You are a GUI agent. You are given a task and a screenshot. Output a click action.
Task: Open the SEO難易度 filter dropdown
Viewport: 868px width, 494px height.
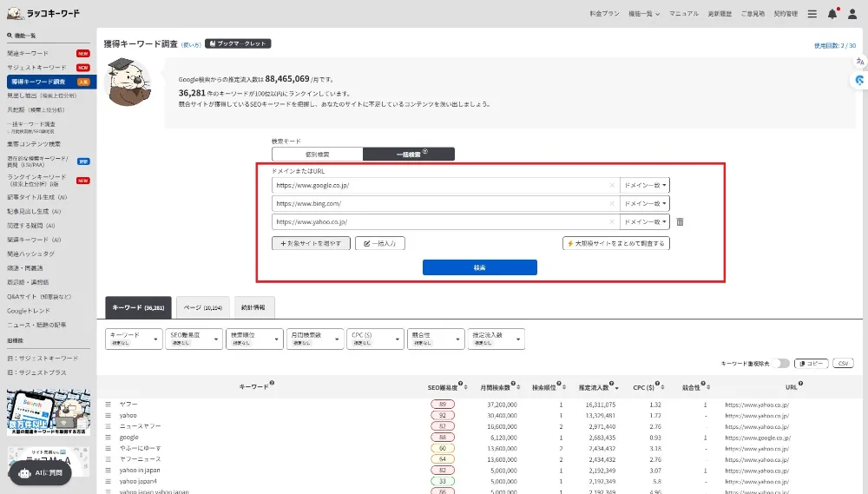pyautogui.click(x=194, y=339)
